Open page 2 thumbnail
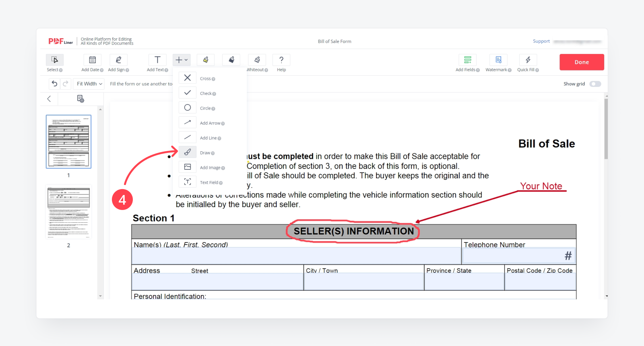Screen dimensions: 644x346 coord(68,212)
